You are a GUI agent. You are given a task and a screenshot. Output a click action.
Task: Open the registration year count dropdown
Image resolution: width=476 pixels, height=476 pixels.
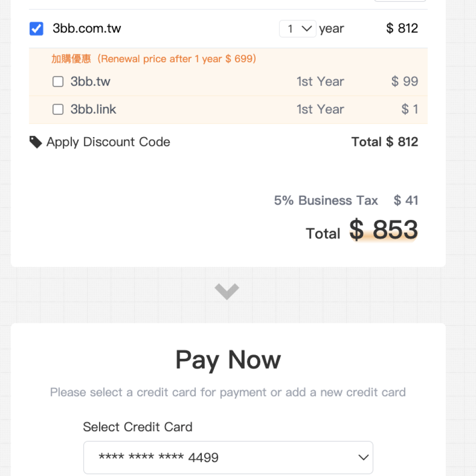pyautogui.click(x=297, y=29)
